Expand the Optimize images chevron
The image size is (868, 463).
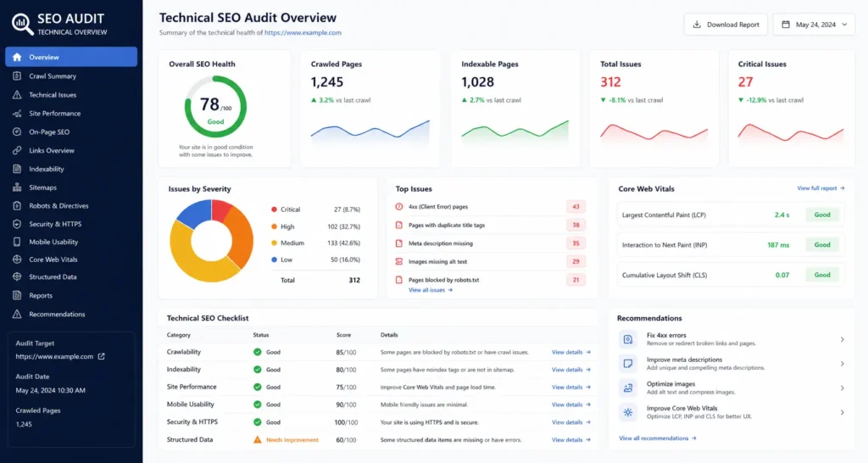click(842, 388)
